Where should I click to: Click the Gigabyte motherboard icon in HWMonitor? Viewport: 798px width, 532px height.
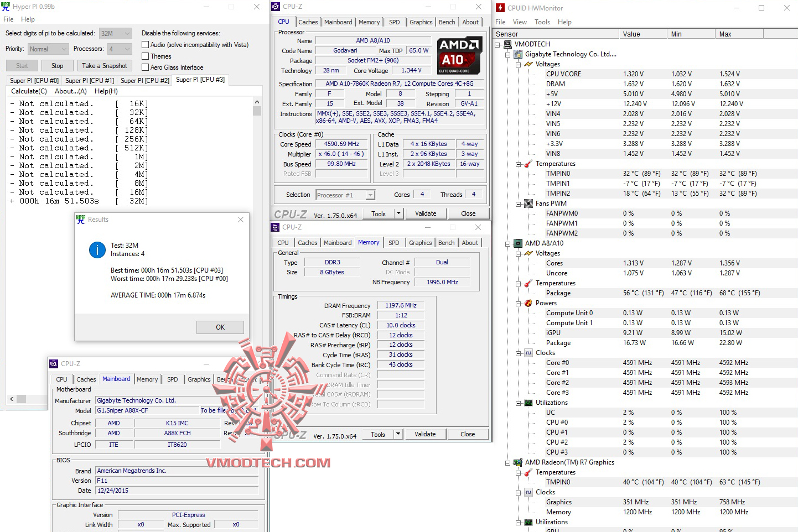coord(518,54)
